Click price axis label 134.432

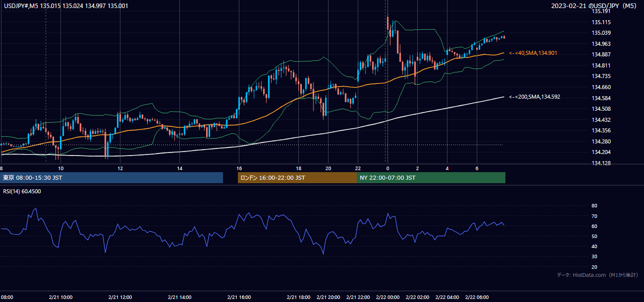click(x=601, y=120)
